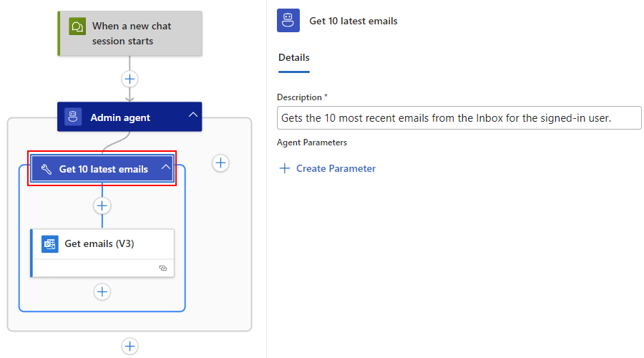
Task: Click wrench icon on Get 10 latest emails
Action: pyautogui.click(x=47, y=169)
